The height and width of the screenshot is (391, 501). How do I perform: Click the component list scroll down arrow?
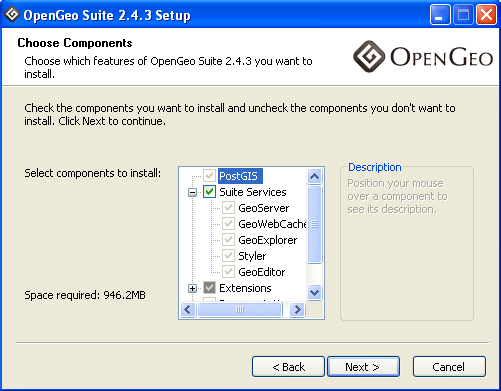pyautogui.click(x=315, y=293)
